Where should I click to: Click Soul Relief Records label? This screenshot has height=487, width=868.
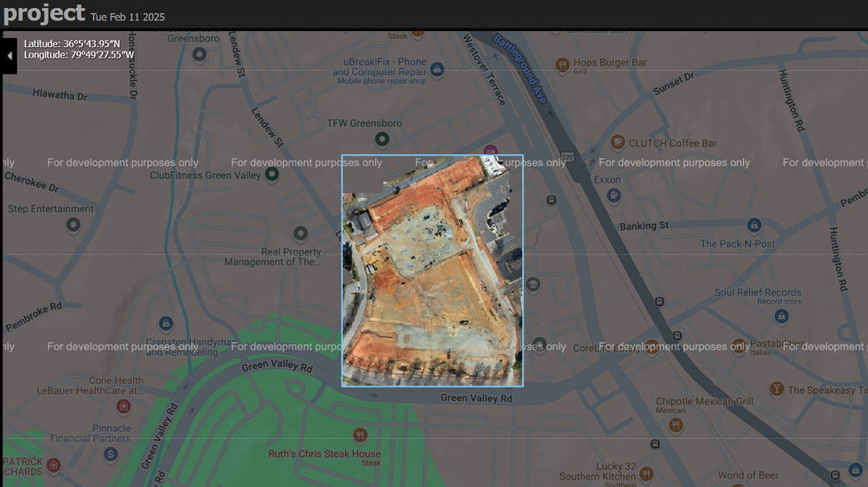757,293
